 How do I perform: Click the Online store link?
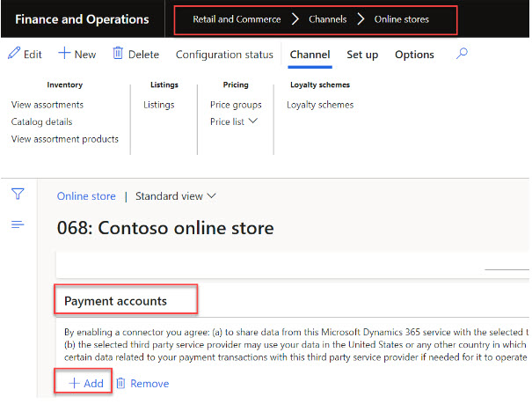point(86,196)
